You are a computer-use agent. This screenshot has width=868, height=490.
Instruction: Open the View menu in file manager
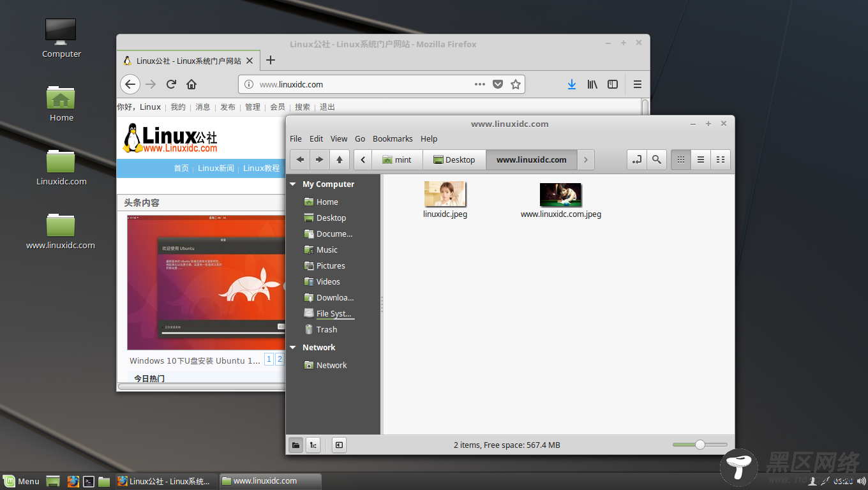click(x=339, y=138)
